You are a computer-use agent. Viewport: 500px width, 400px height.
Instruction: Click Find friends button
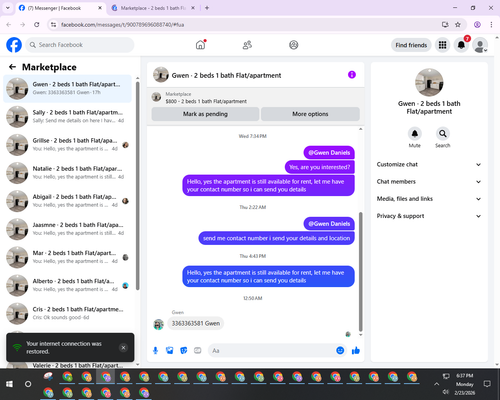click(411, 45)
